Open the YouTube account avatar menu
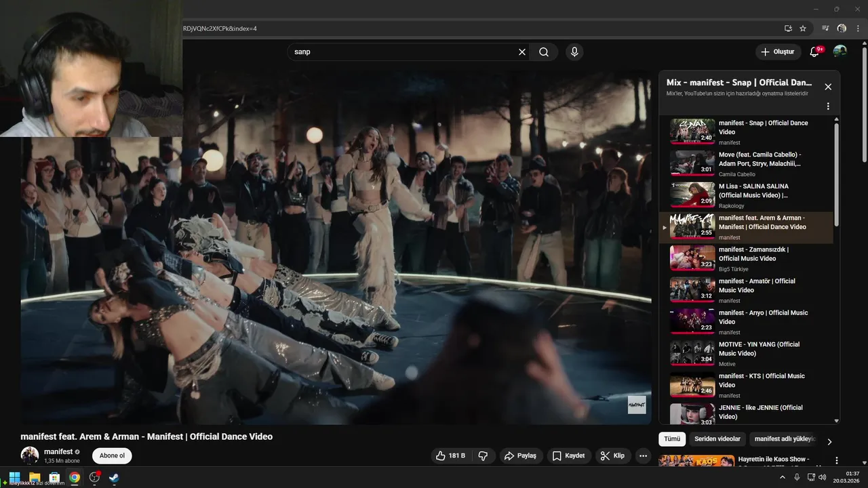This screenshot has width=868, height=488. (x=840, y=52)
